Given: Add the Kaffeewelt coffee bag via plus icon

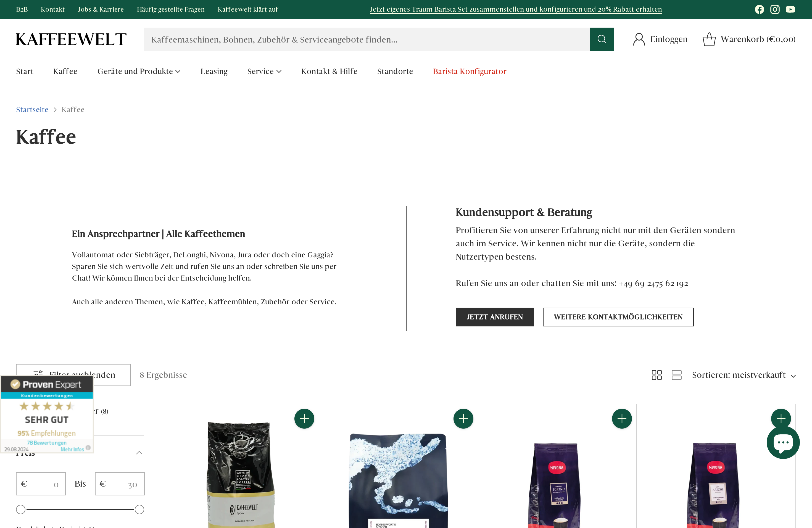Looking at the screenshot, I should (x=304, y=419).
